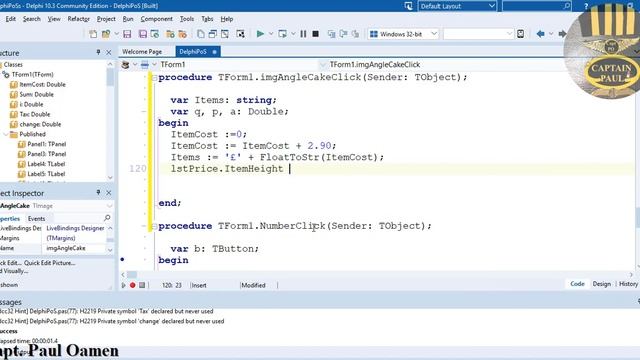Click the macro stop square icon
The height and width of the screenshot is (360, 640).
click(142, 285)
